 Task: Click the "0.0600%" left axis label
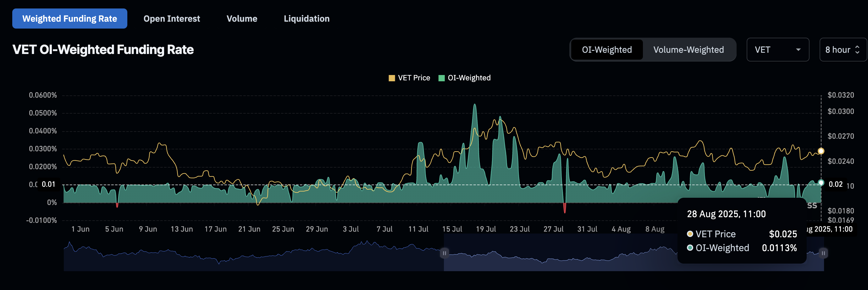pos(43,95)
